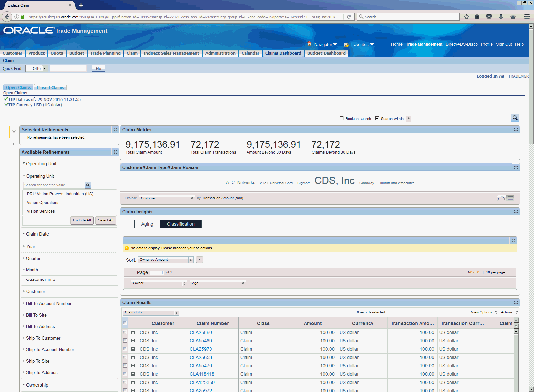
Task: Open the bookmarks library icon
Action: [x=477, y=17]
